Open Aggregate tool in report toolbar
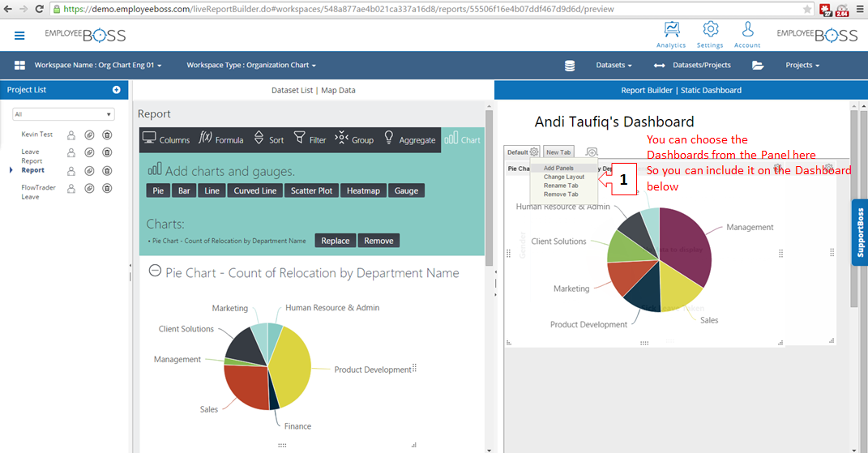This screenshot has width=868, height=453. point(409,139)
